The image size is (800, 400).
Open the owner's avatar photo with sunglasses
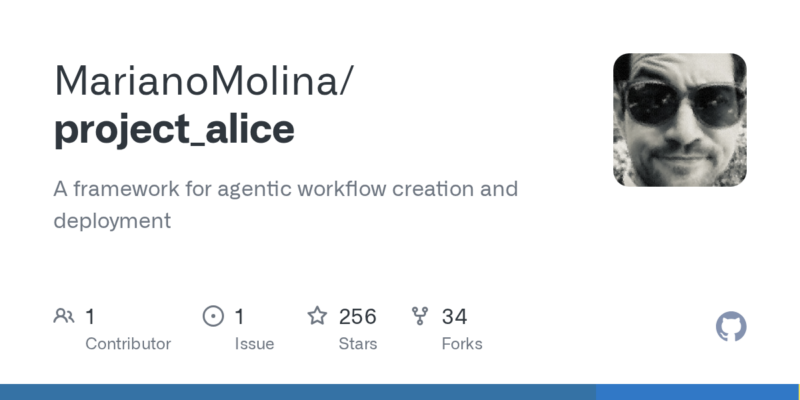click(x=679, y=120)
